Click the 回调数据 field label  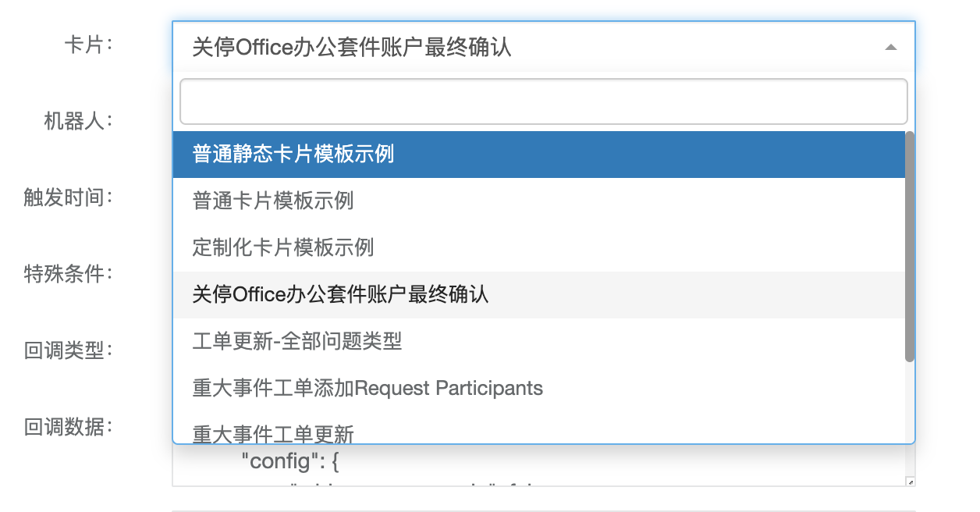pos(68,427)
